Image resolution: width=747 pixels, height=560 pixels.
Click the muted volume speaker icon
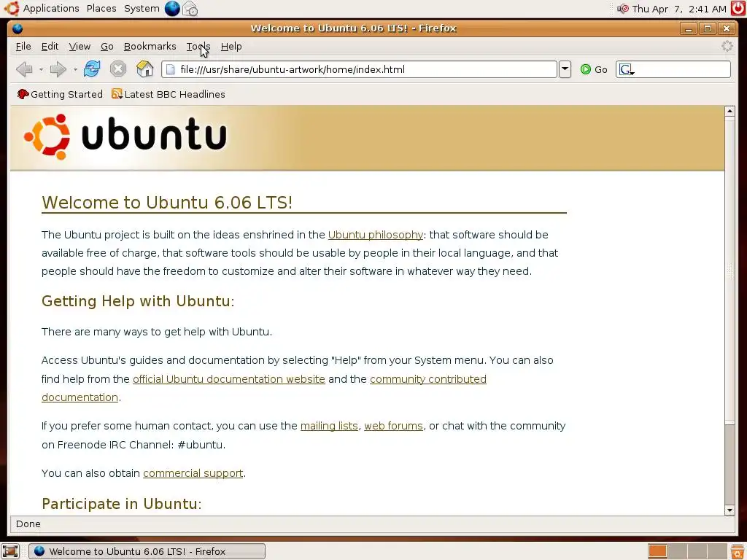623,9
